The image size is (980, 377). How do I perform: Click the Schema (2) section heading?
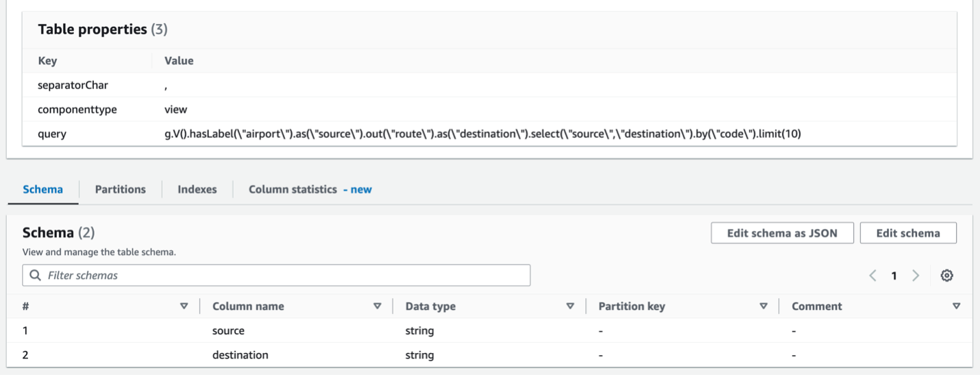point(58,233)
